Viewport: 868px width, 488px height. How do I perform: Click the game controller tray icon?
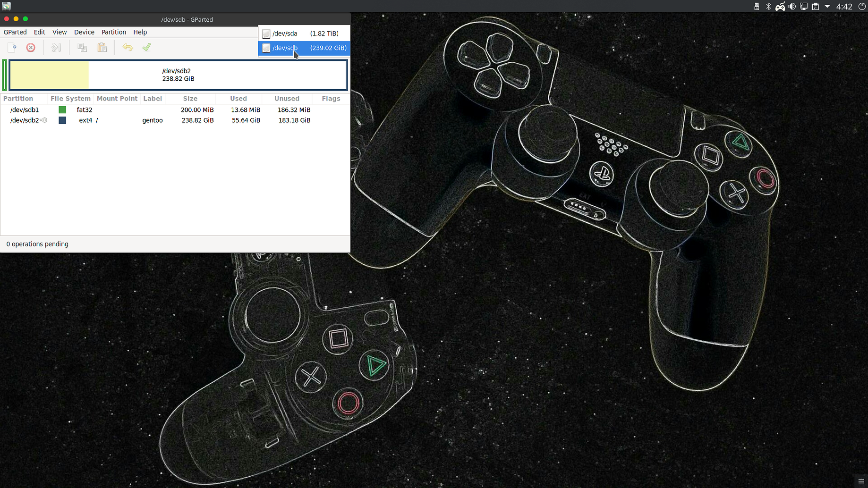pyautogui.click(x=780, y=6)
